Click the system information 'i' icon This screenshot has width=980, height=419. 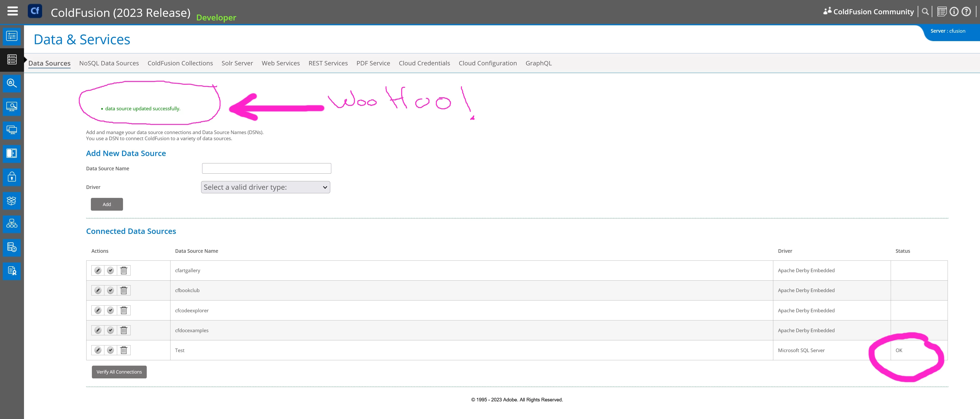954,12
